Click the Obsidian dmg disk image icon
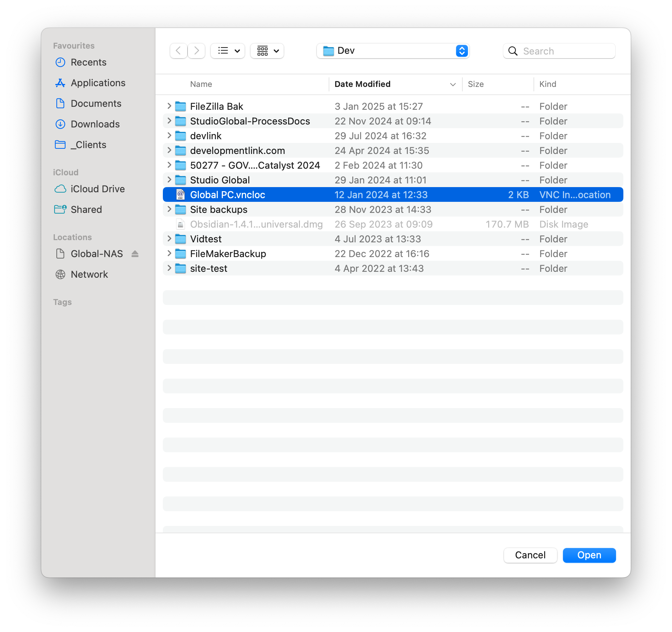Image resolution: width=672 pixels, height=632 pixels. click(x=181, y=224)
